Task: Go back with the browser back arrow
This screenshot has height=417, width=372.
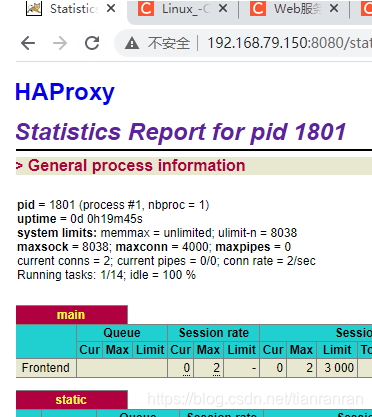Action: 28,43
